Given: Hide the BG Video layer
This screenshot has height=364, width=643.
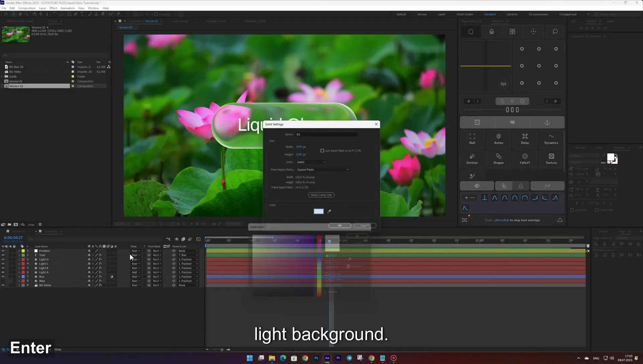Looking at the screenshot, I should tap(3, 285).
